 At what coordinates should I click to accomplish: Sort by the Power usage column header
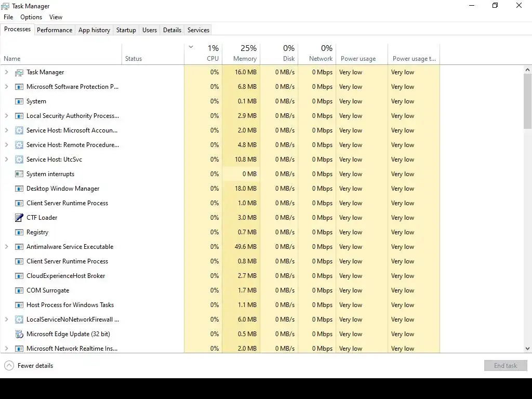(362, 54)
